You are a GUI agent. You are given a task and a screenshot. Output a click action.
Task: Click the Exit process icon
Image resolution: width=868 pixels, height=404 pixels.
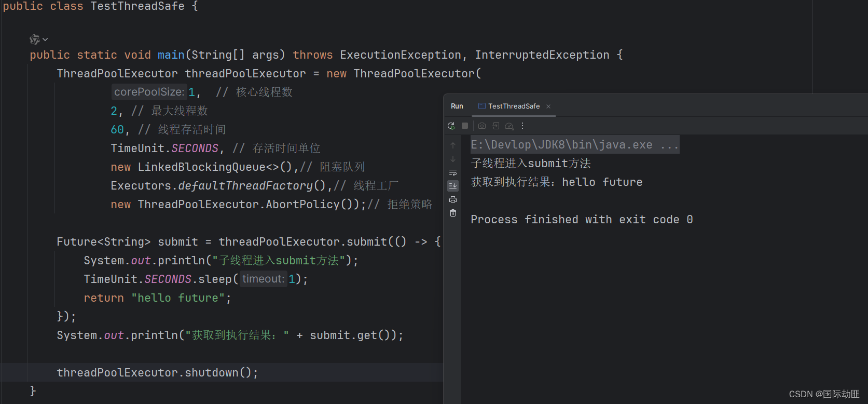click(496, 126)
